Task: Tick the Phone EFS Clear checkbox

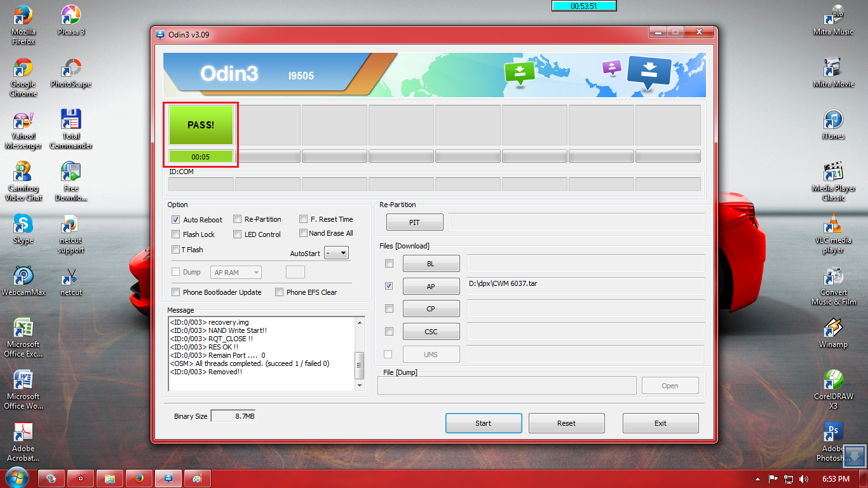Action: coord(280,292)
